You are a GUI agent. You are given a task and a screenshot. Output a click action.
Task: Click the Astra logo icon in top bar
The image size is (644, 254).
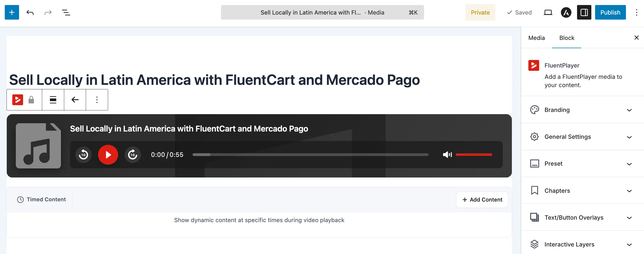pos(566,12)
